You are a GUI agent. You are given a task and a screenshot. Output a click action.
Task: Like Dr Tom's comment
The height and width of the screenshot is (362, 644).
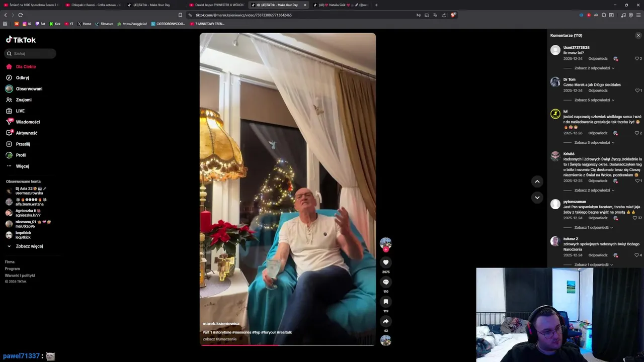637,90
